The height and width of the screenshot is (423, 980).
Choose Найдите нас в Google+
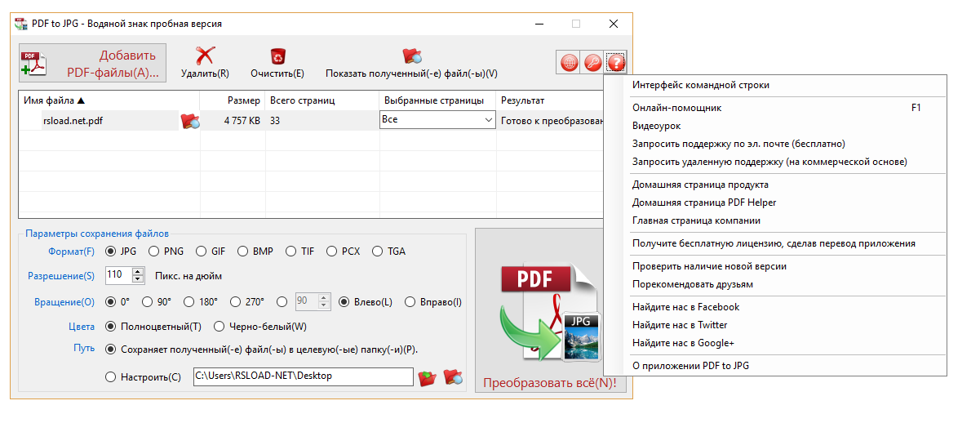tap(775, 343)
